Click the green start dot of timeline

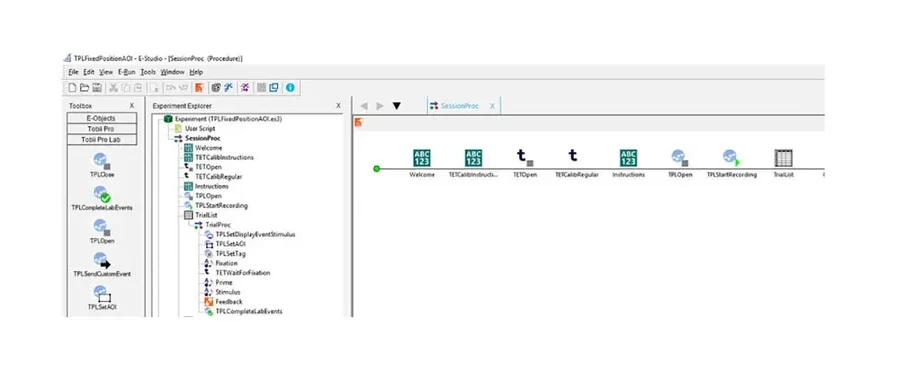(377, 169)
